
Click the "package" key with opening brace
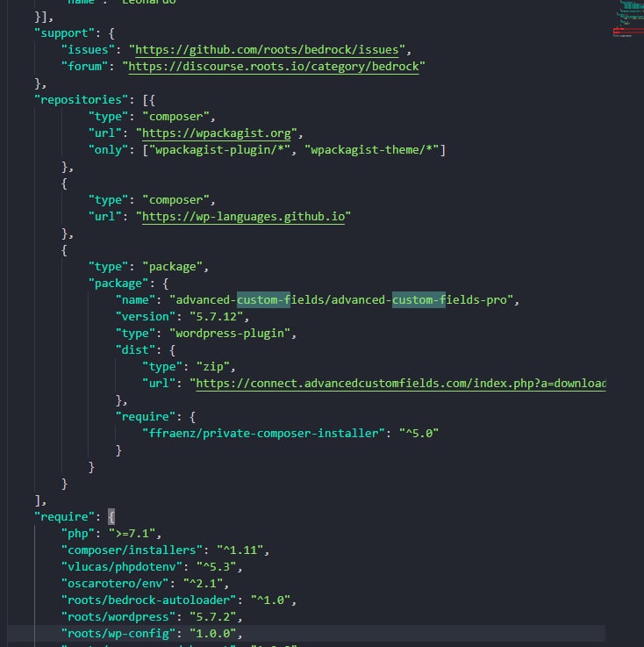[128, 284]
